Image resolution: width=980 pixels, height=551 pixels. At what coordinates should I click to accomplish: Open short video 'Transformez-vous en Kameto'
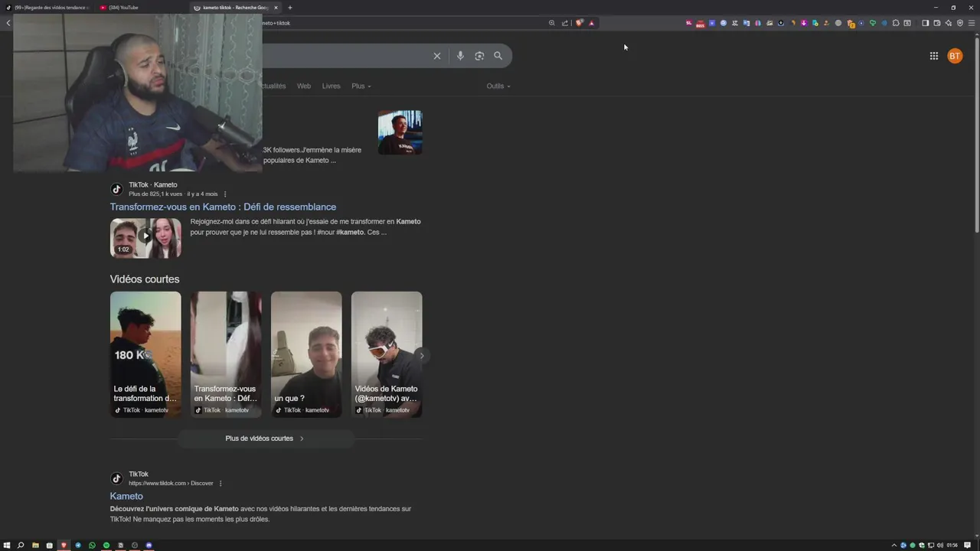click(x=226, y=354)
